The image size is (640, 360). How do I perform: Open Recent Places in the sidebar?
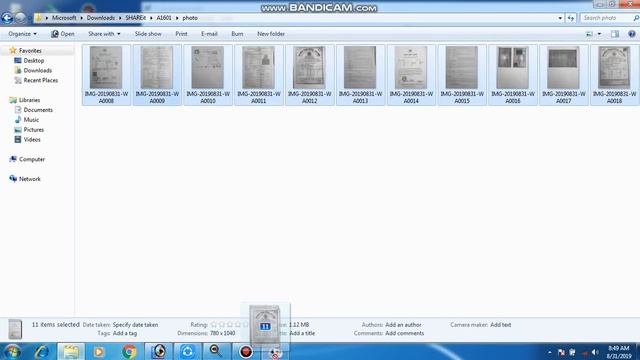[40, 80]
